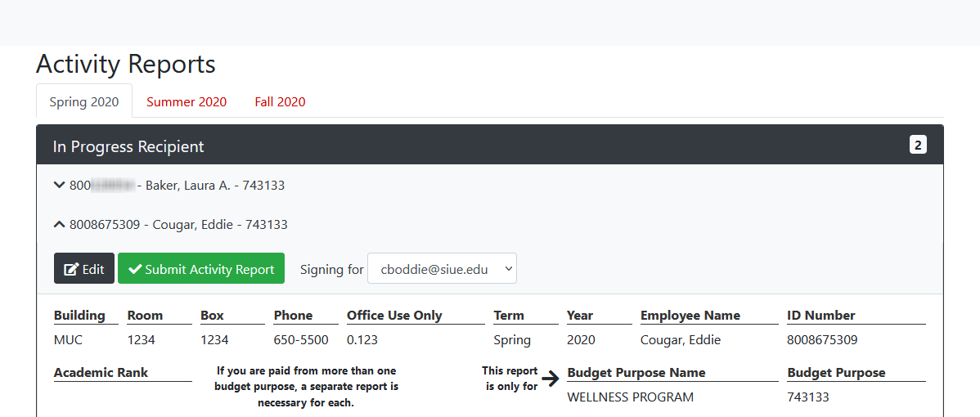Select the 743133 value under Budget Purpose
This screenshot has width=980, height=417.
[x=807, y=397]
